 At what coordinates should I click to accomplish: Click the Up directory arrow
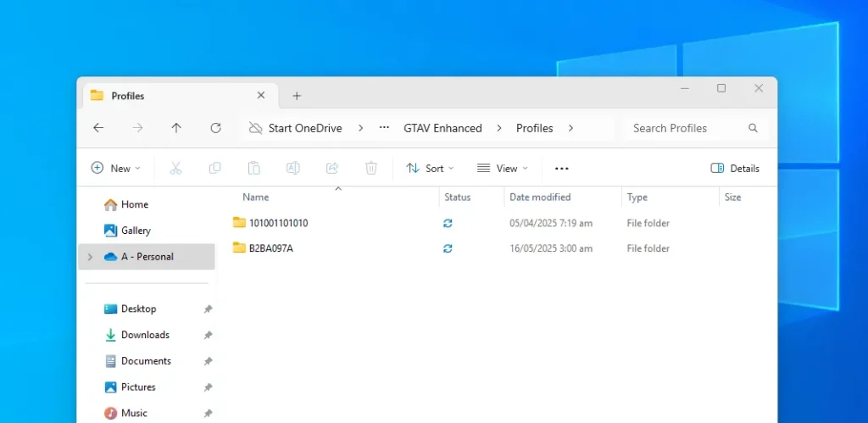(176, 128)
